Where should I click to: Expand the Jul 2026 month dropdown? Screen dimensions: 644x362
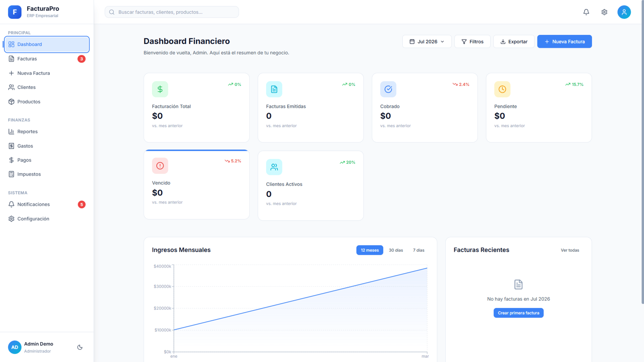pos(427,42)
